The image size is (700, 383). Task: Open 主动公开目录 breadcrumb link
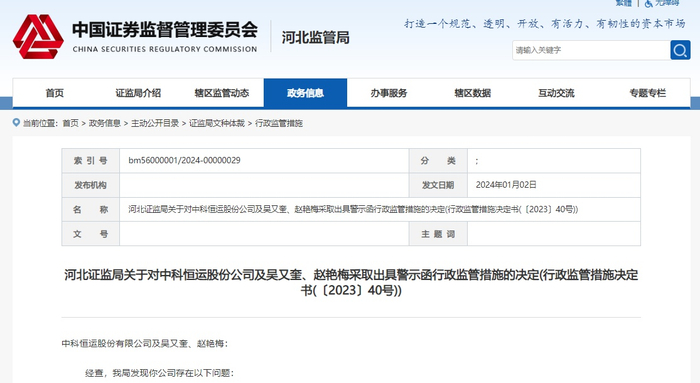(154, 123)
